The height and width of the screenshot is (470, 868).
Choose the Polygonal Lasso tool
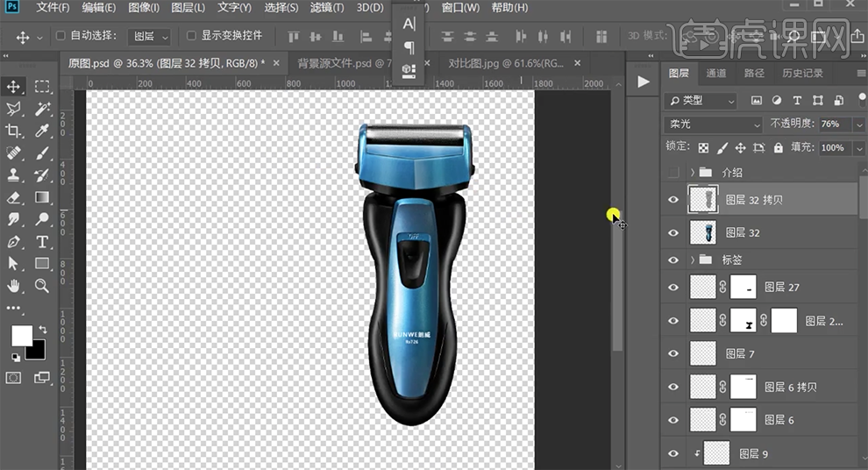[13, 109]
